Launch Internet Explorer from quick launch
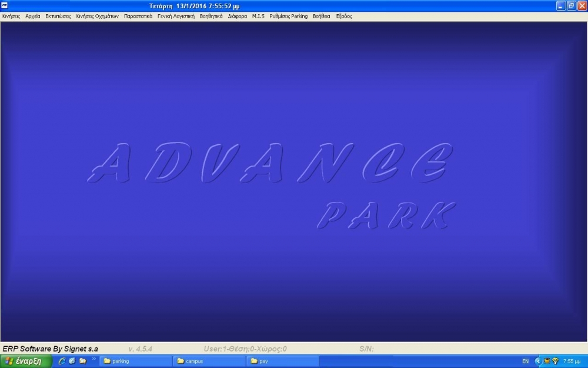Image resolution: width=588 pixels, height=368 pixels. click(x=62, y=362)
